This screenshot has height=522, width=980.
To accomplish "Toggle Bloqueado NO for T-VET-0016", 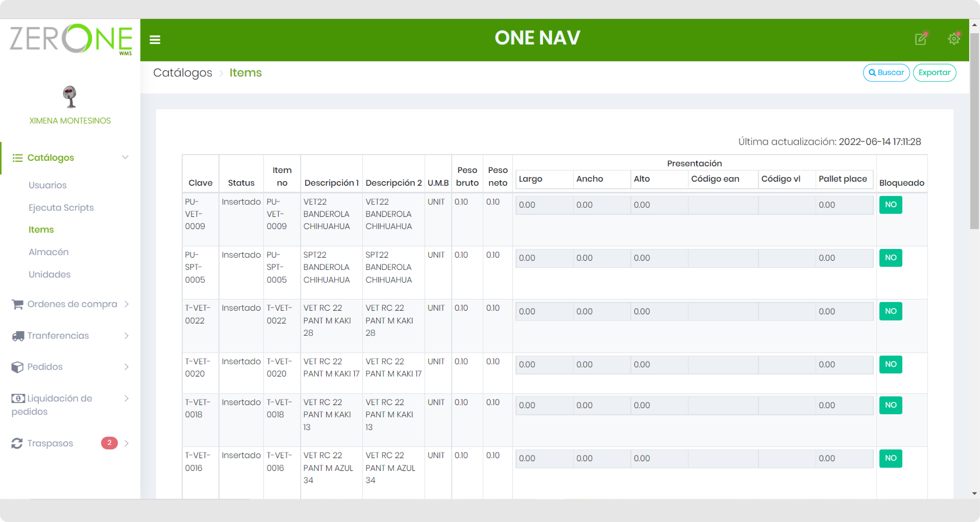I will coord(891,459).
